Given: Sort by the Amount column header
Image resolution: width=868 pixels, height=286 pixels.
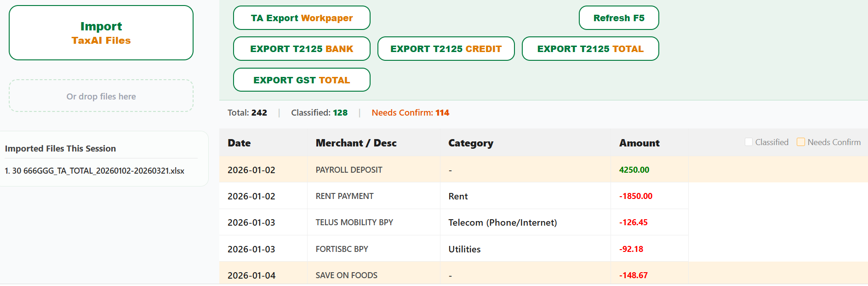Looking at the screenshot, I should point(639,143).
